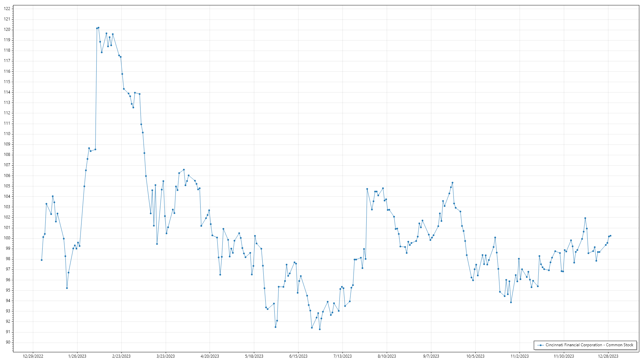This screenshot has width=644, height=362.
Task: Click the 2/23/2023 x-axis label
Action: 121,356
